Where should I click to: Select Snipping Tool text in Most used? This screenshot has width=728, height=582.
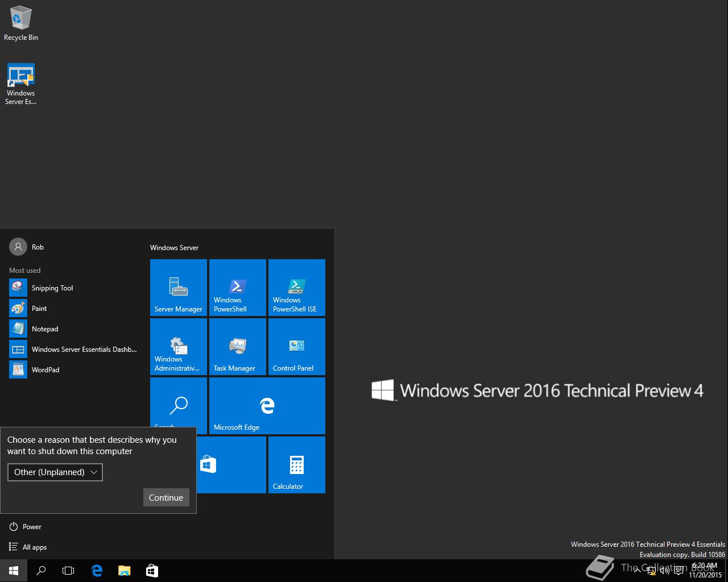pyautogui.click(x=52, y=288)
